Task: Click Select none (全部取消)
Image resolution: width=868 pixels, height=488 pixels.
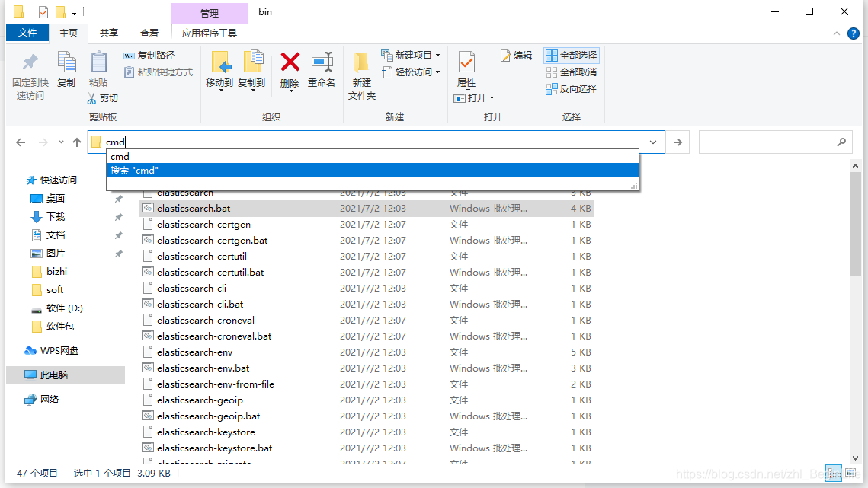Action: (x=572, y=72)
